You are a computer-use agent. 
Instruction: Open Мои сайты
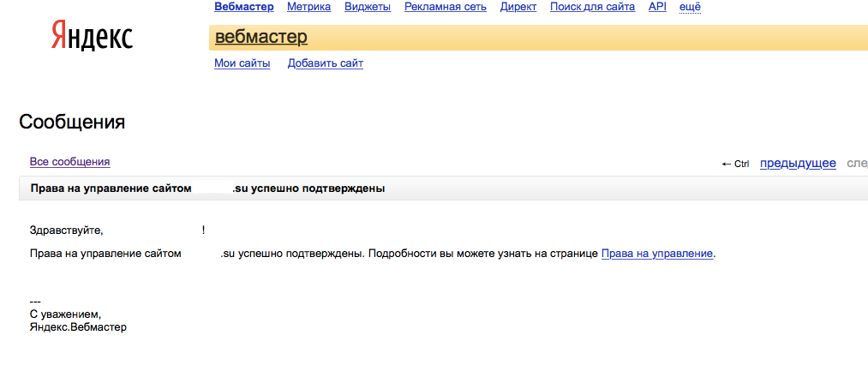(x=242, y=63)
